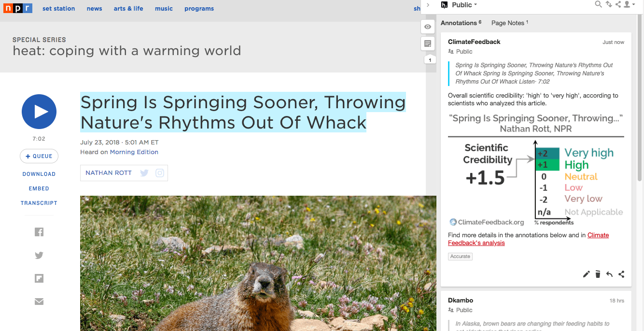Click the quoted text in ClimateFeedback annotation
The width and height of the screenshot is (644, 331).
pos(534,73)
